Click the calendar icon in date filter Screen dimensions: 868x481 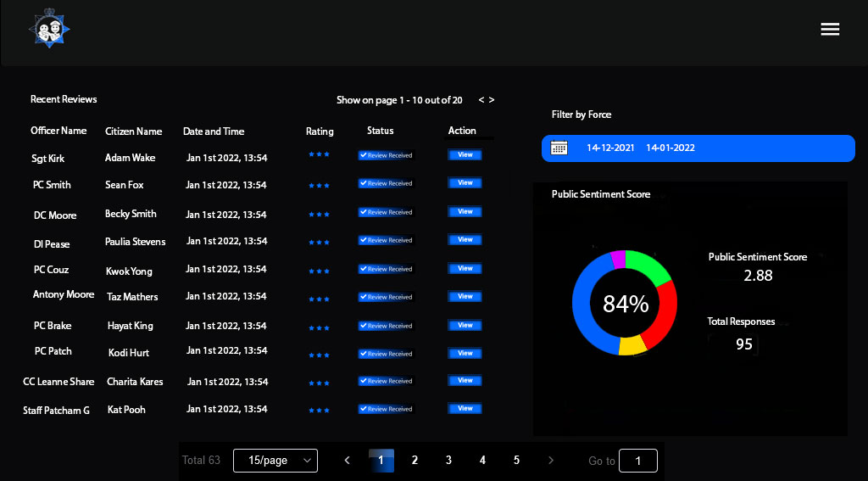click(559, 148)
